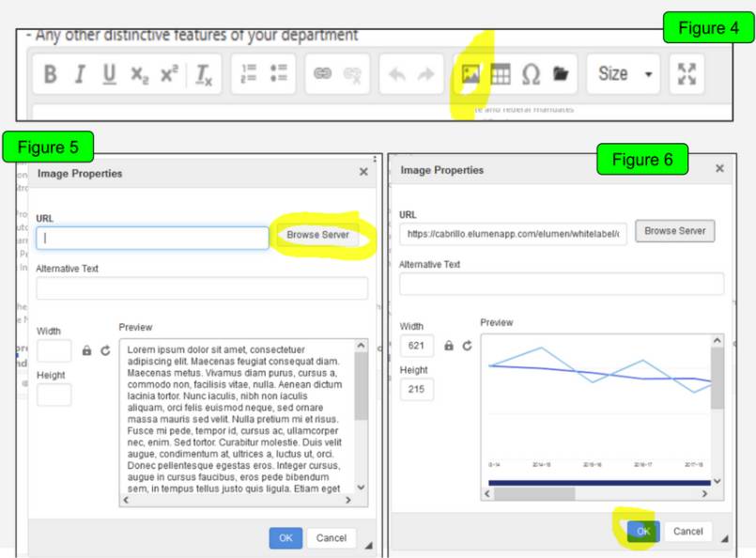Apply italic formatting from the toolbar

click(x=80, y=74)
